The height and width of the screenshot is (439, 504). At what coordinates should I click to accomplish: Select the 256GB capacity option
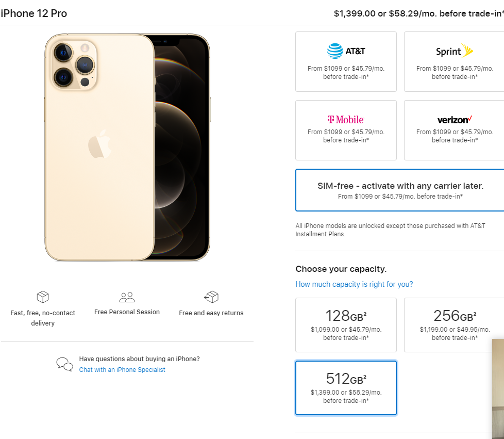pyautogui.click(x=454, y=324)
